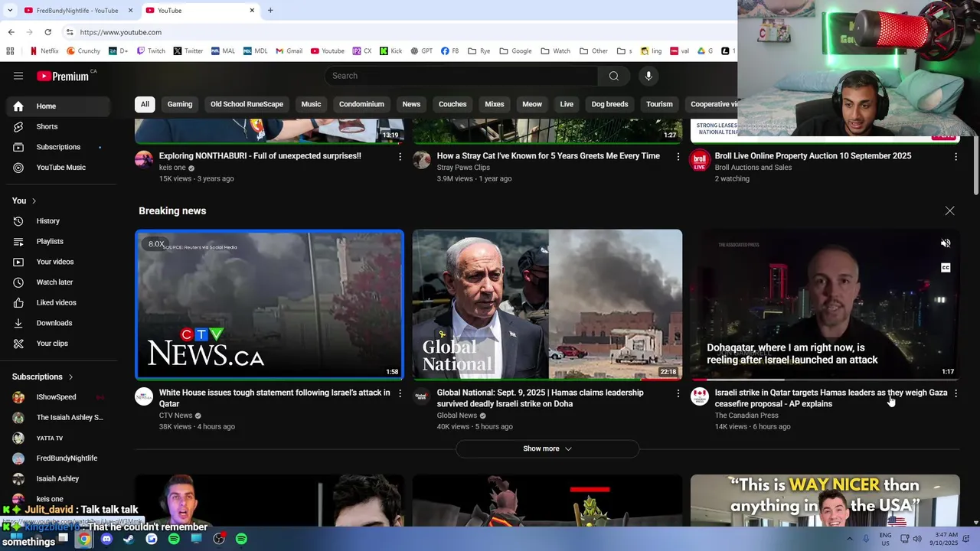Screen dimensions: 980x551
Task: Expand the Subscriptions section chevron
Action: (x=70, y=377)
